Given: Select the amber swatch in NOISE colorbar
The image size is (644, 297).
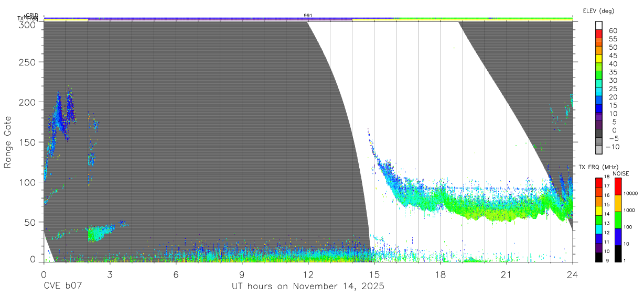Looking at the screenshot, I should [618, 203].
